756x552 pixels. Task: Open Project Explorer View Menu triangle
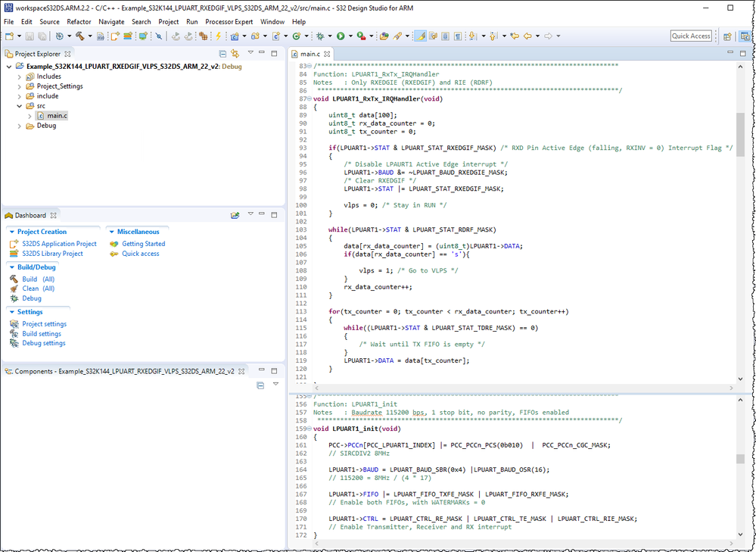[250, 52]
